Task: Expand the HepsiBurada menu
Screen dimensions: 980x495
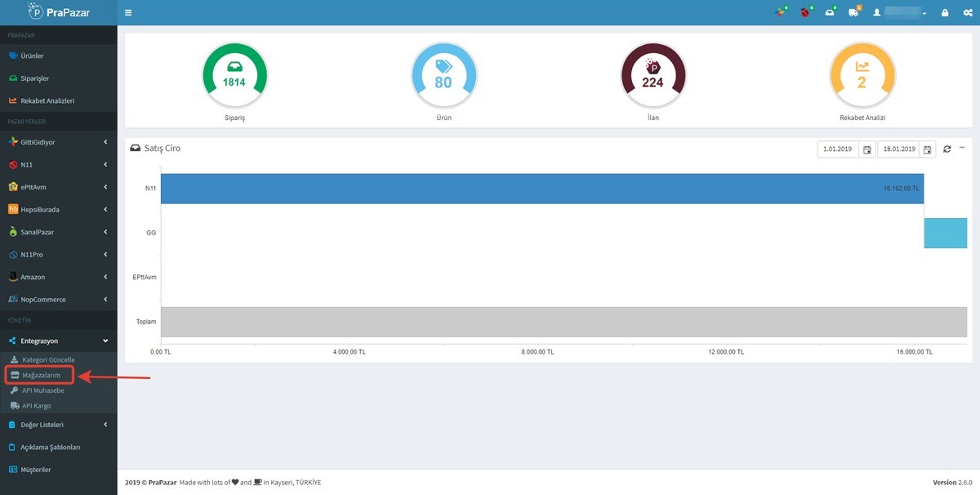Action: [x=59, y=209]
